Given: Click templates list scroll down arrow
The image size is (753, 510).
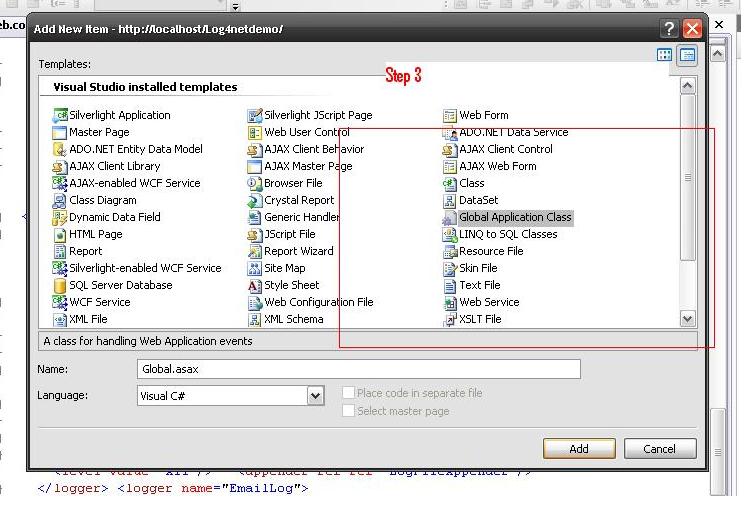Looking at the screenshot, I should [688, 319].
